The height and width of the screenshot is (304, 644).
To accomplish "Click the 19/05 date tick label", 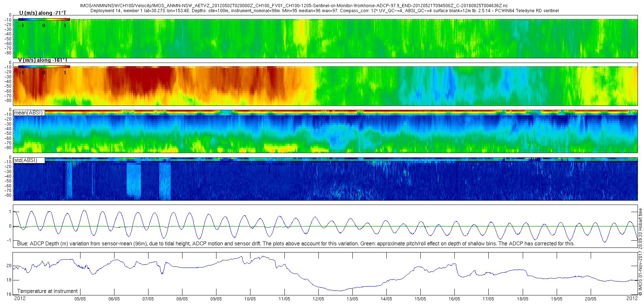I will (x=557, y=299).
